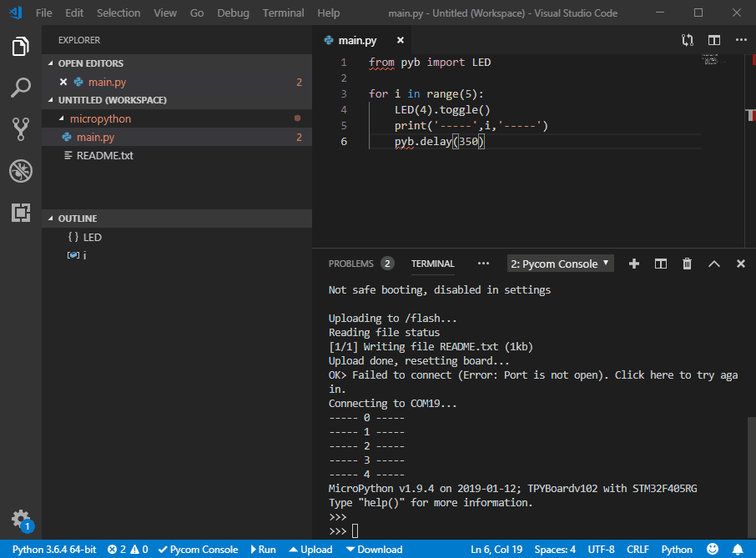Close main.py in Open Editors list

[63, 82]
